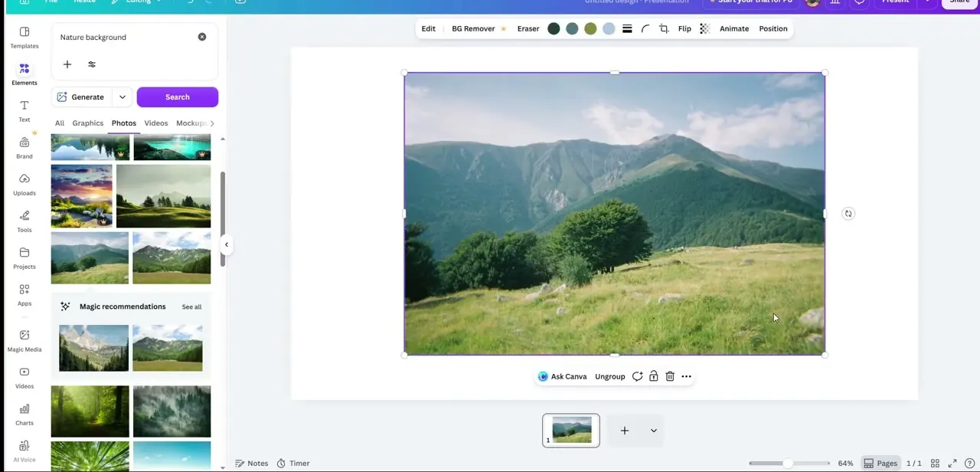This screenshot has height=472, width=980.
Task: Toggle the Pages view button
Action: [x=880, y=464]
